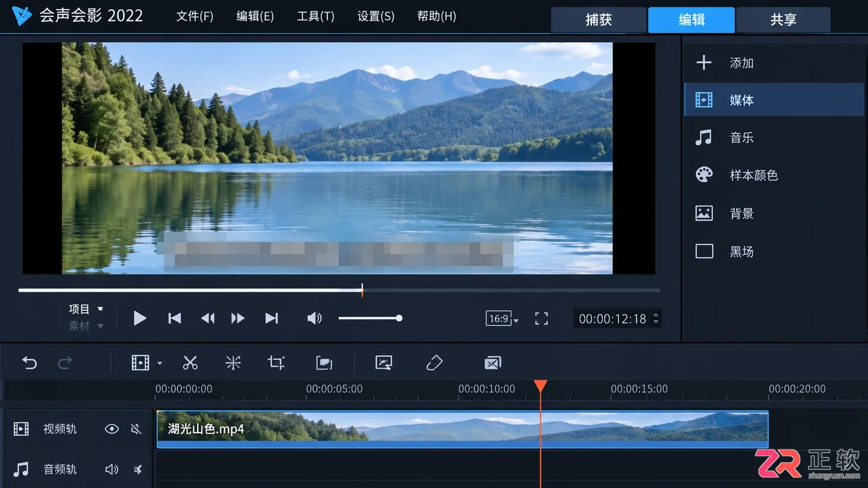Viewport: 868px width, 488px height.
Task: Click the timecode field 00:00:12:18
Action: pos(612,319)
